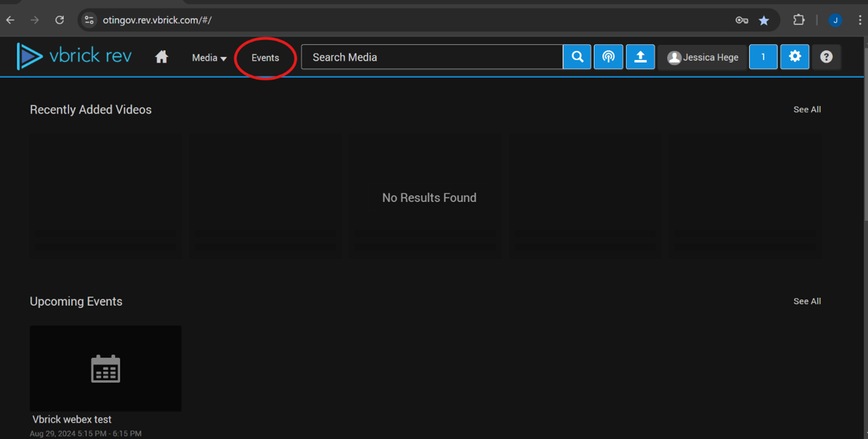See all Upcoming Events
The height and width of the screenshot is (439, 868).
(807, 301)
